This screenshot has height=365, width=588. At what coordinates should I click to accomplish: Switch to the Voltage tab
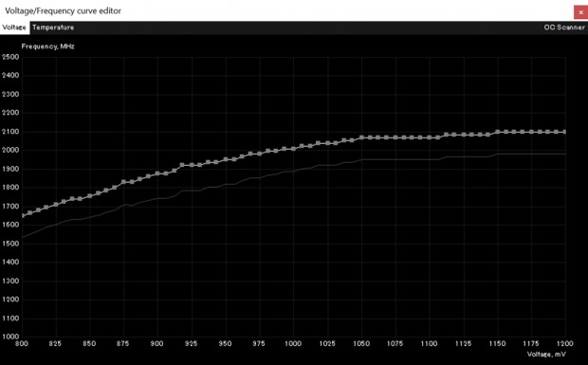pyautogui.click(x=14, y=27)
